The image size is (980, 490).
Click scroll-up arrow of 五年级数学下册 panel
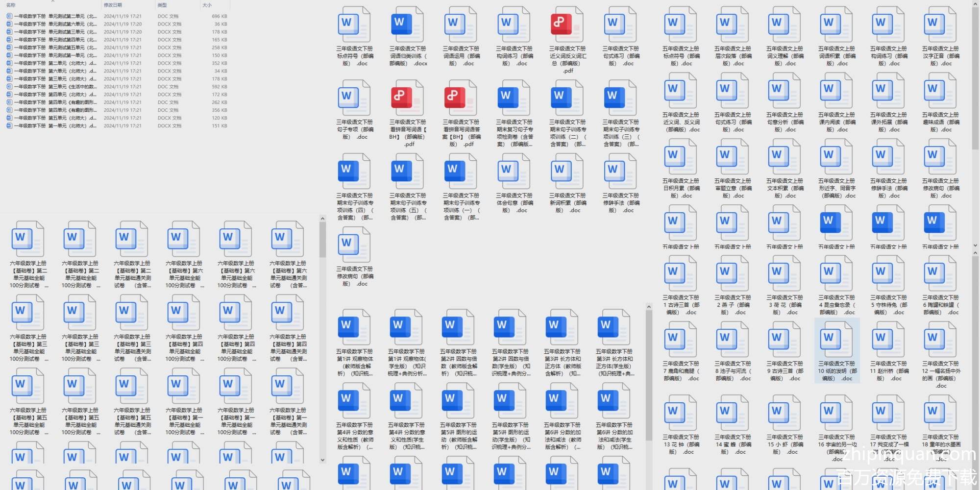click(649, 307)
